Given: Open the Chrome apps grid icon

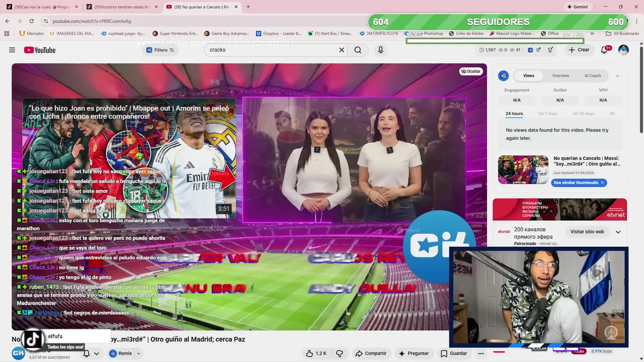Looking at the screenshot, I should click(7, 34).
